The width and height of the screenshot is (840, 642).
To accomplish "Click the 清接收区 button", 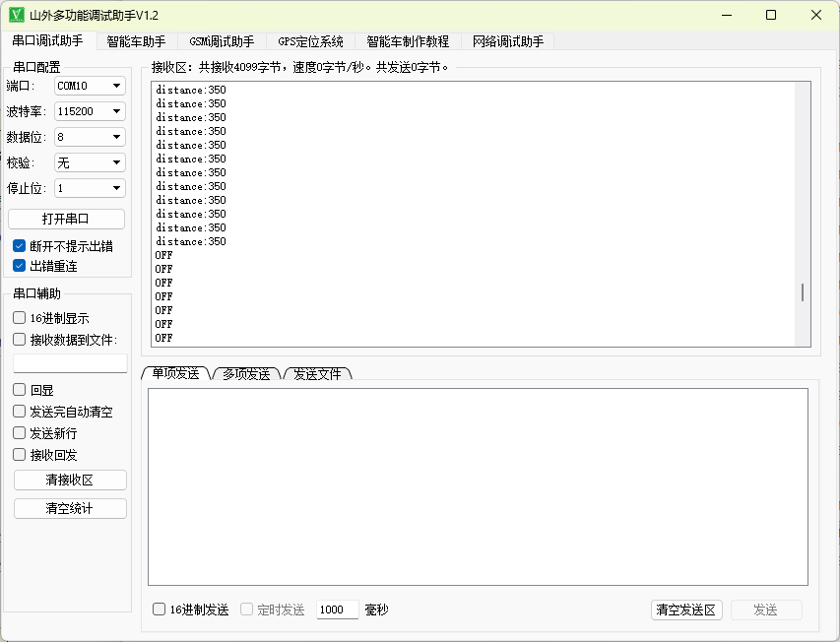I will pos(70,480).
